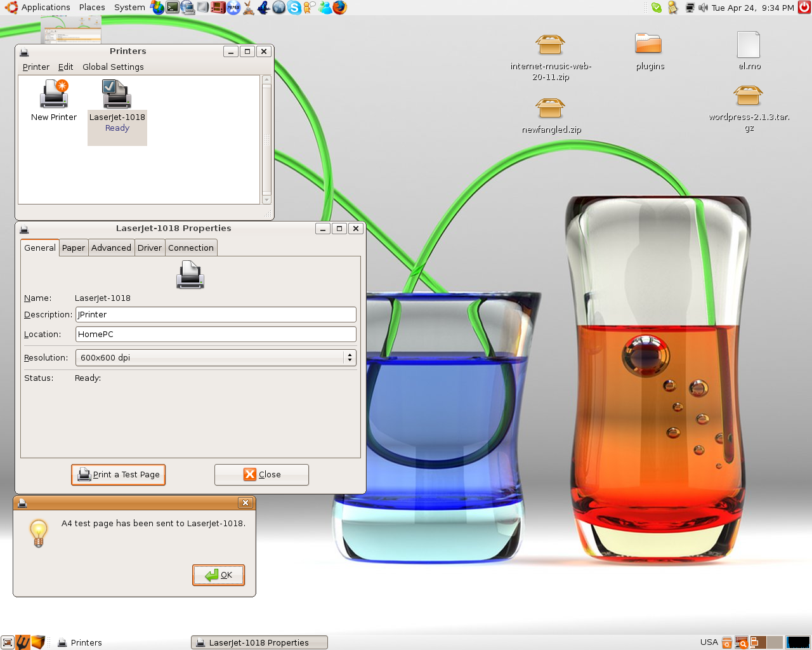Select the newfangled.zip archive on desktop
The width and height of the screenshot is (812, 650).
[x=550, y=109]
